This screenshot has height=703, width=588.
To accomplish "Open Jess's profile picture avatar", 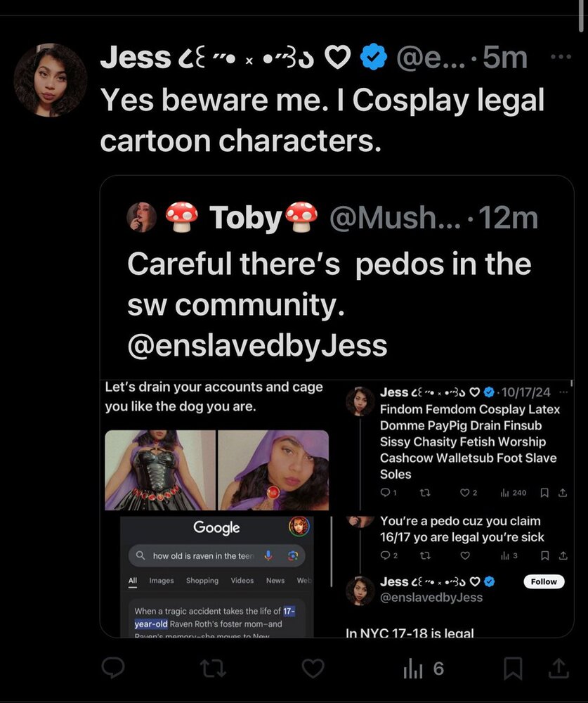I will 51,80.
